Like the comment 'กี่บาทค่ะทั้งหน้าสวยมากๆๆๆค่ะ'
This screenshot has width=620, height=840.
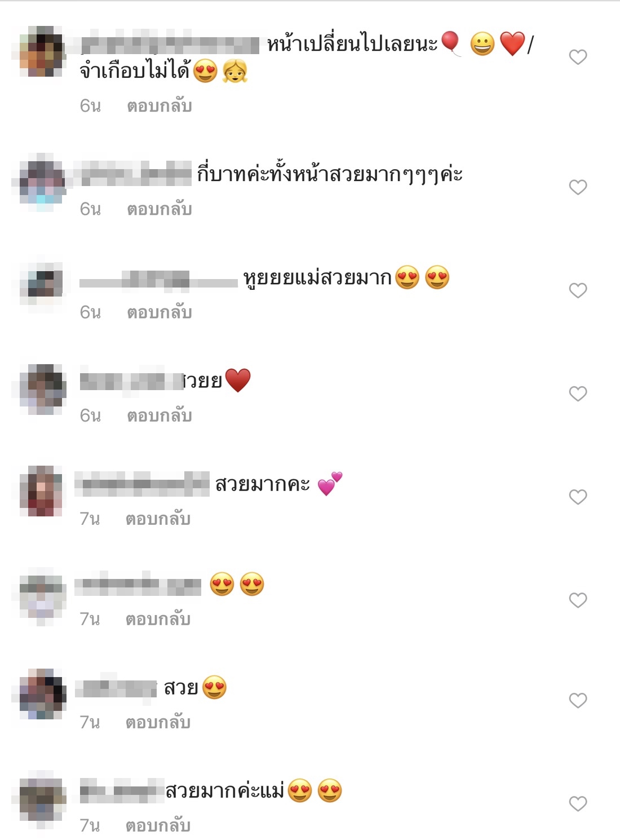click(x=578, y=187)
